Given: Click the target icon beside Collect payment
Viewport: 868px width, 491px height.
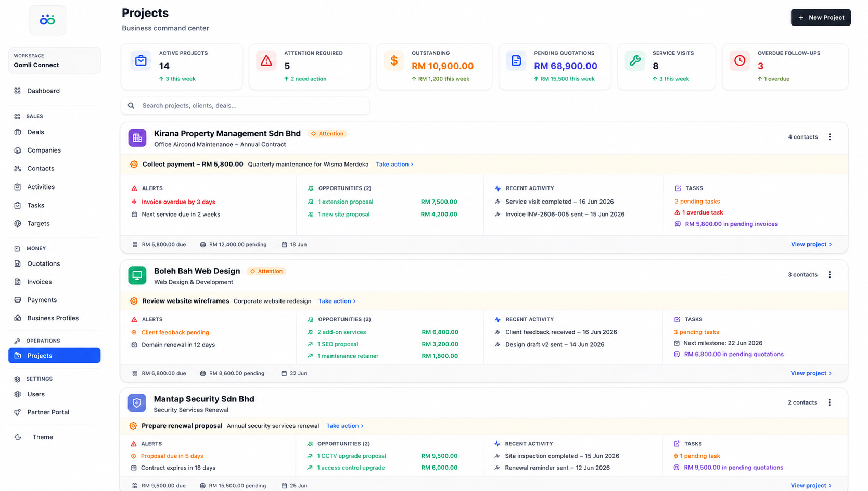Looking at the screenshot, I should click(x=134, y=164).
